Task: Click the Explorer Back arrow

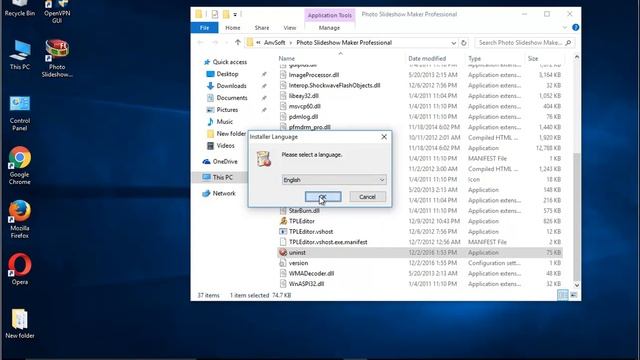Action: [200, 42]
